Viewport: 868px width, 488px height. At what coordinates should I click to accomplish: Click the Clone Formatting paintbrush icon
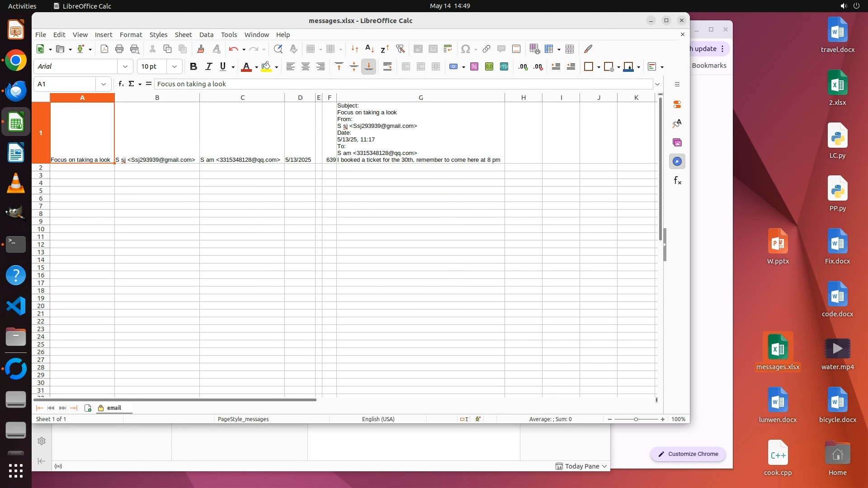tap(201, 49)
